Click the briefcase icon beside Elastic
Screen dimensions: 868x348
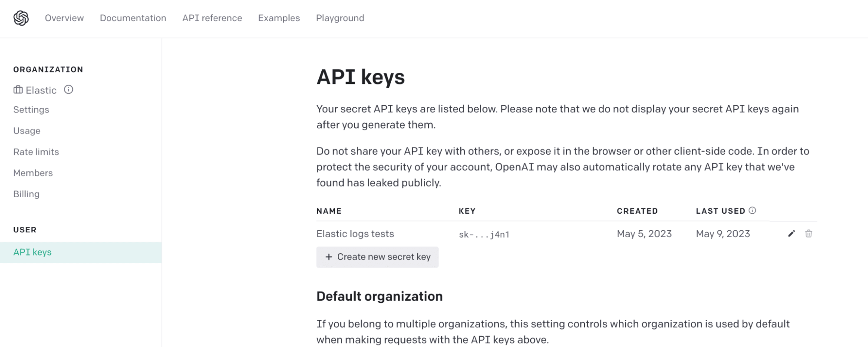[18, 90]
